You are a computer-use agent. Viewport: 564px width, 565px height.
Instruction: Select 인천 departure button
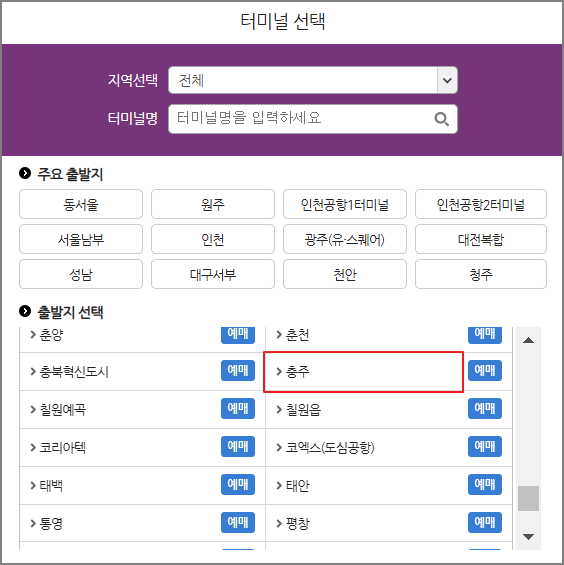[213, 239]
